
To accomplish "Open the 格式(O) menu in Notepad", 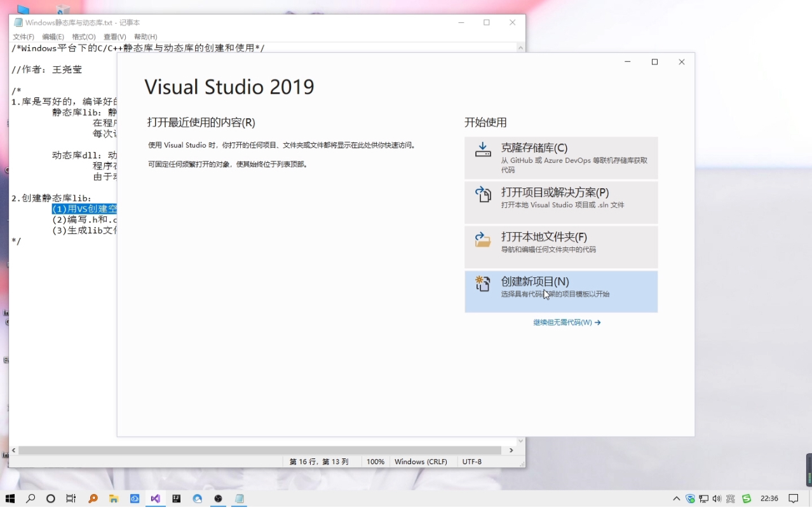I will pos(83,36).
